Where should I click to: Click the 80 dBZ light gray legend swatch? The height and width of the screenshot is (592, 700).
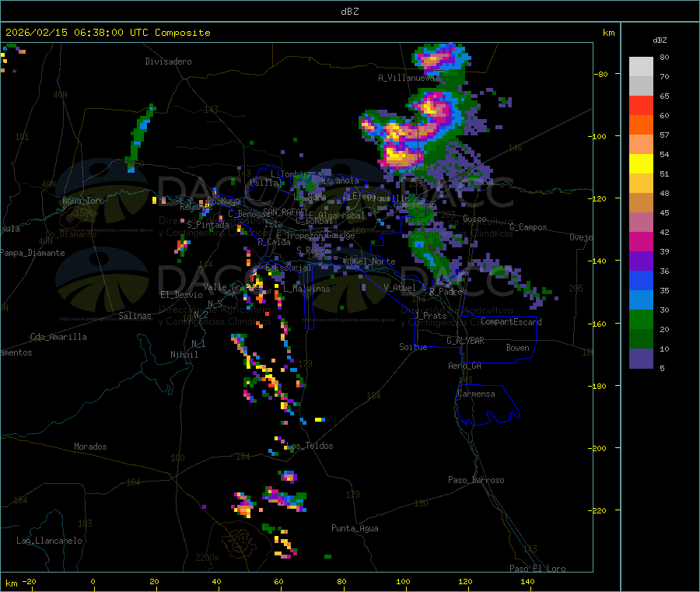pos(641,67)
